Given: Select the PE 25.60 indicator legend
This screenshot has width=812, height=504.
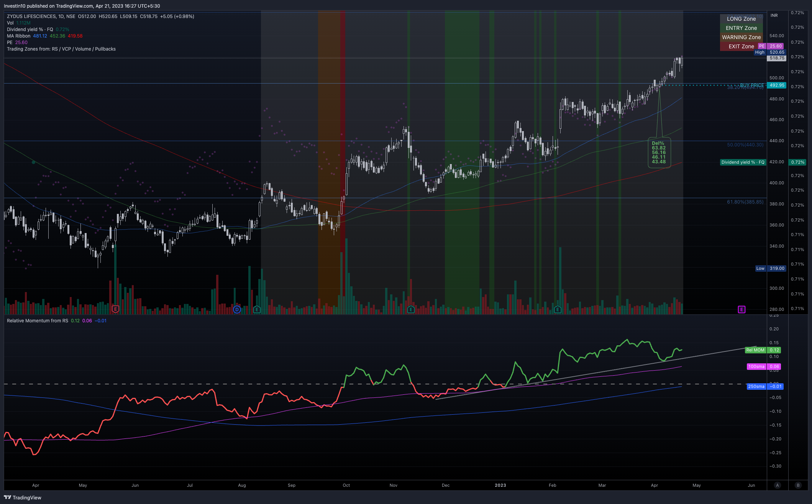Looking at the screenshot, I should click(17, 43).
